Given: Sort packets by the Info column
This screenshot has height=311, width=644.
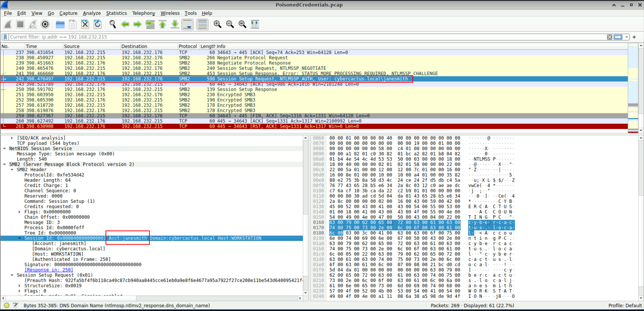Looking at the screenshot, I should coord(422,46).
